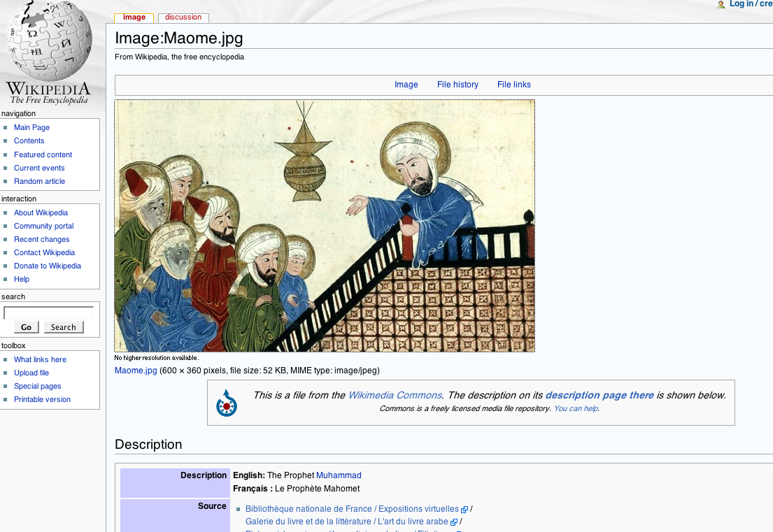This screenshot has height=532, width=773.
Task: Open Current events link
Action: (x=39, y=168)
